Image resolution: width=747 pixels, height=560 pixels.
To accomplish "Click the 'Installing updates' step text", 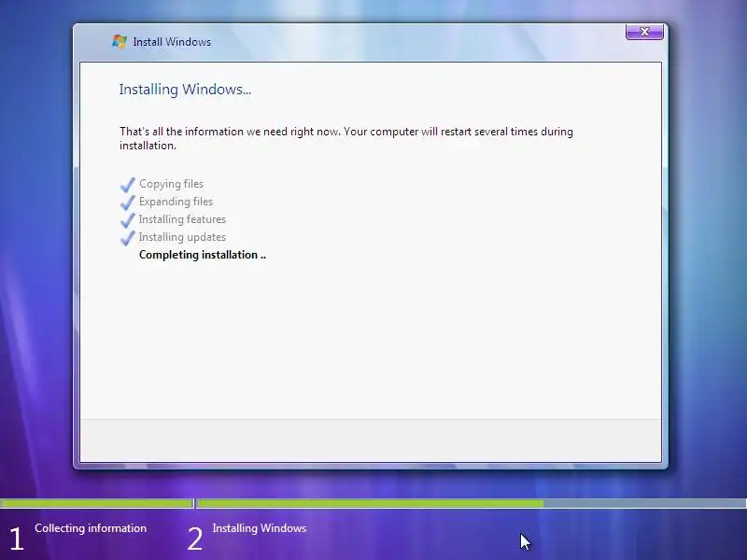I will [x=182, y=237].
